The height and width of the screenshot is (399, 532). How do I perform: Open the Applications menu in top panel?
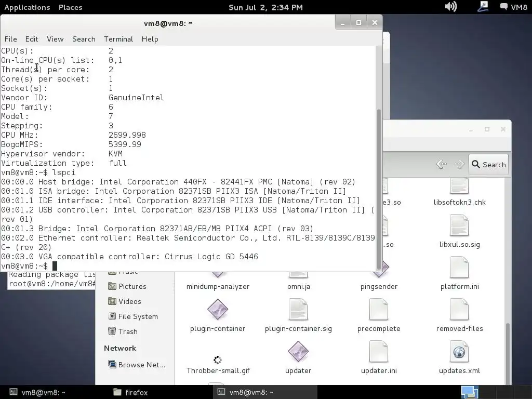click(x=27, y=7)
